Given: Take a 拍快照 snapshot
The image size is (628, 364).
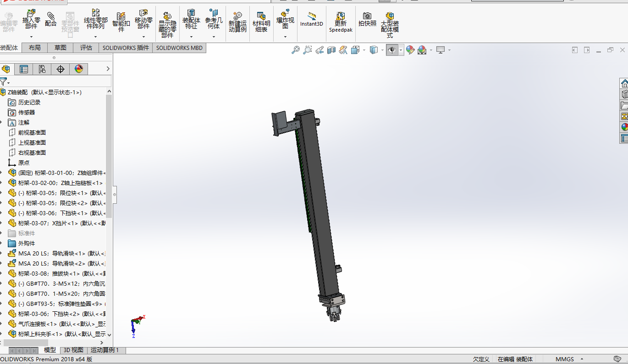Looking at the screenshot, I should click(x=367, y=19).
